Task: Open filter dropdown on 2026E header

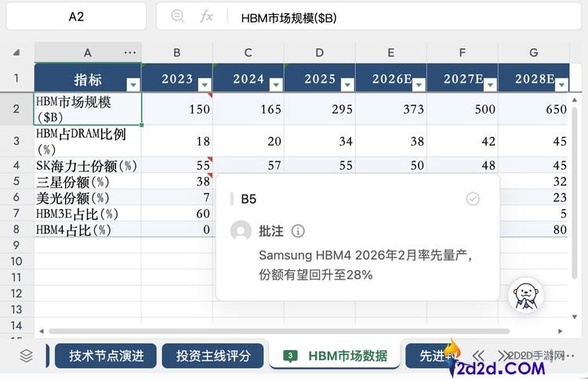Action: pos(419,85)
